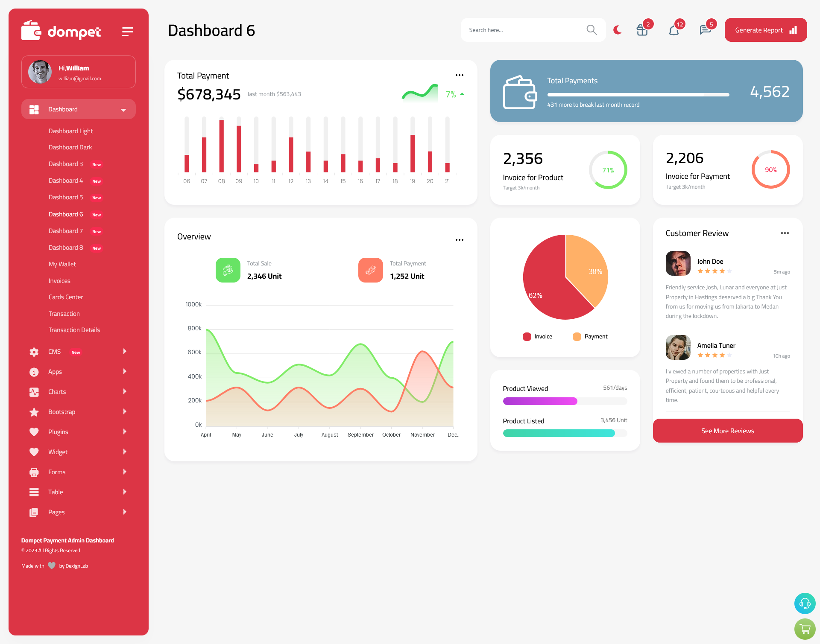Click the See More Reviews button

point(727,431)
